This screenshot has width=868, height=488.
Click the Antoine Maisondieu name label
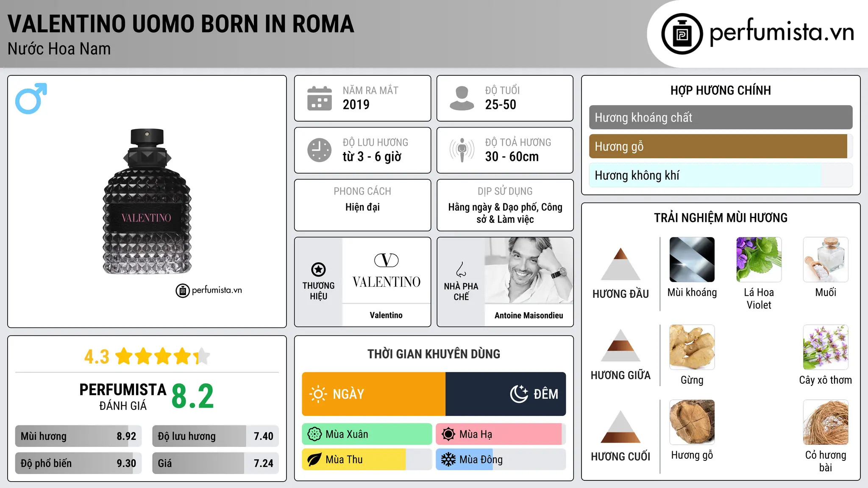(529, 316)
